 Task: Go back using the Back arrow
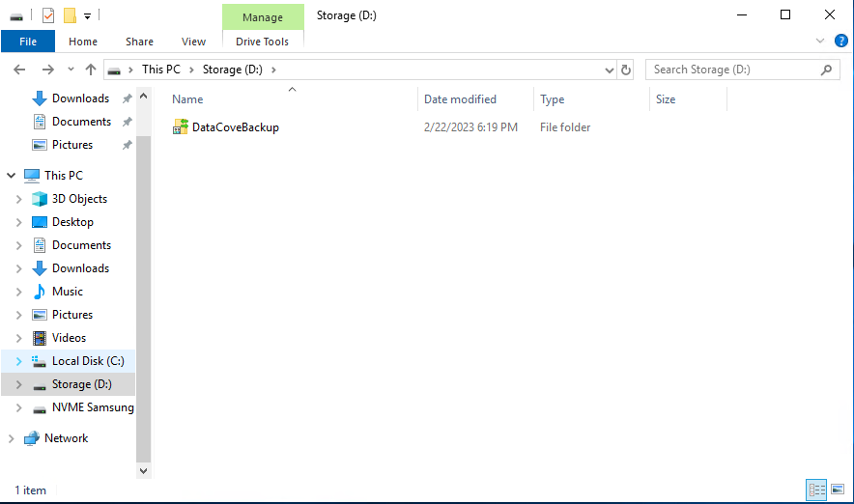pos(20,70)
